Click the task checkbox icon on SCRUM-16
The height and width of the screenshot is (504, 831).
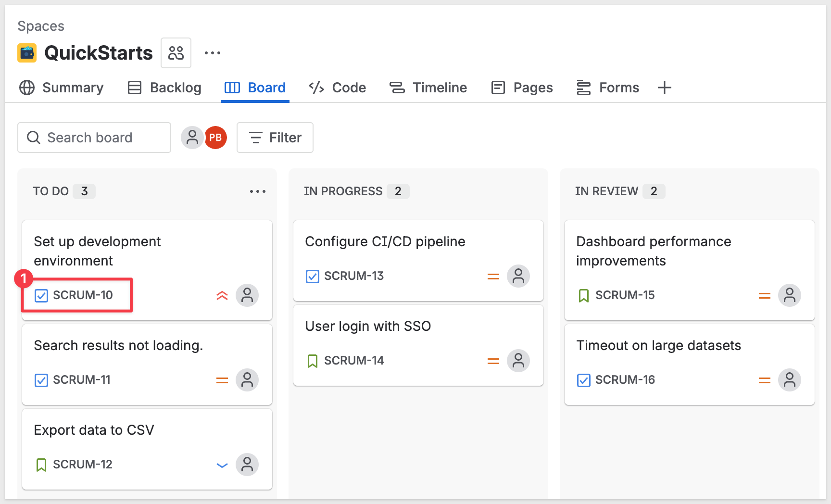pyautogui.click(x=583, y=380)
